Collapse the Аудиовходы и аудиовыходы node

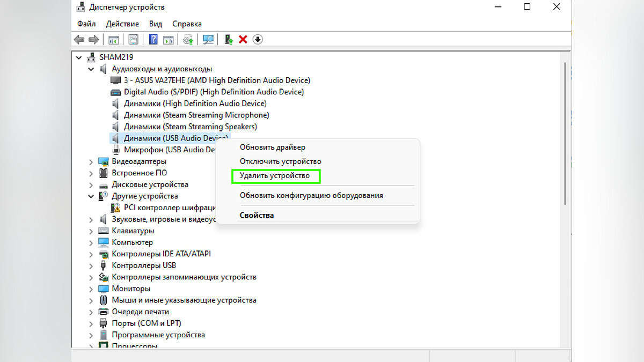[x=91, y=69]
